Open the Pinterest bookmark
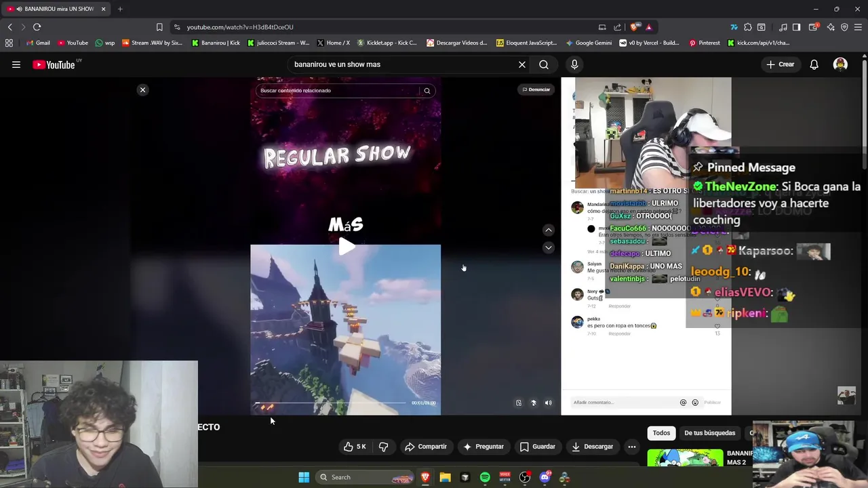 pos(705,43)
